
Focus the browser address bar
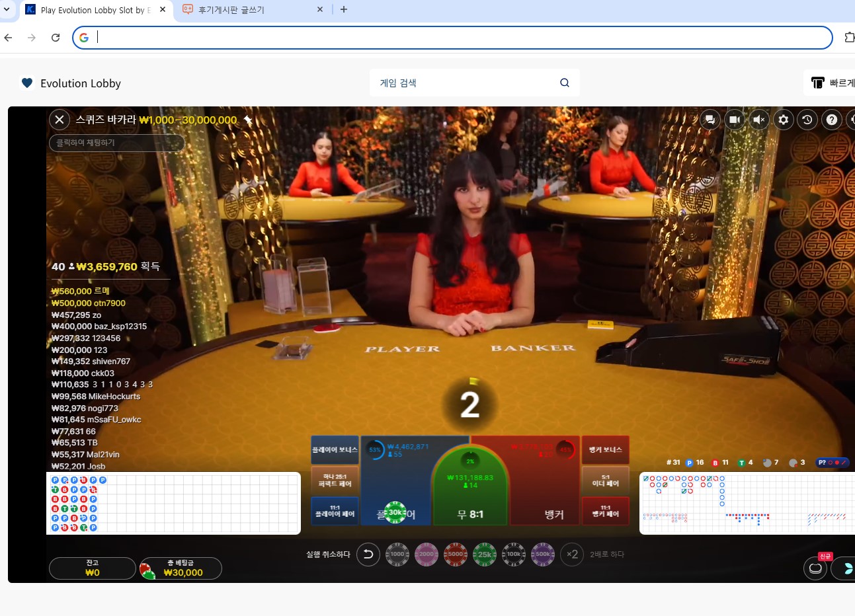pos(452,38)
